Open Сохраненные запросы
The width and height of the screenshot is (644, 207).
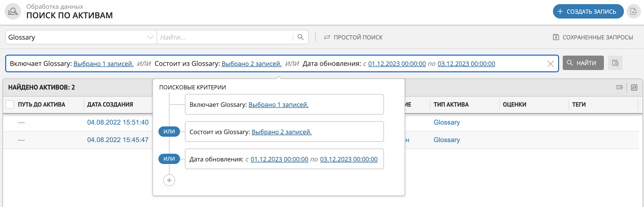(593, 37)
